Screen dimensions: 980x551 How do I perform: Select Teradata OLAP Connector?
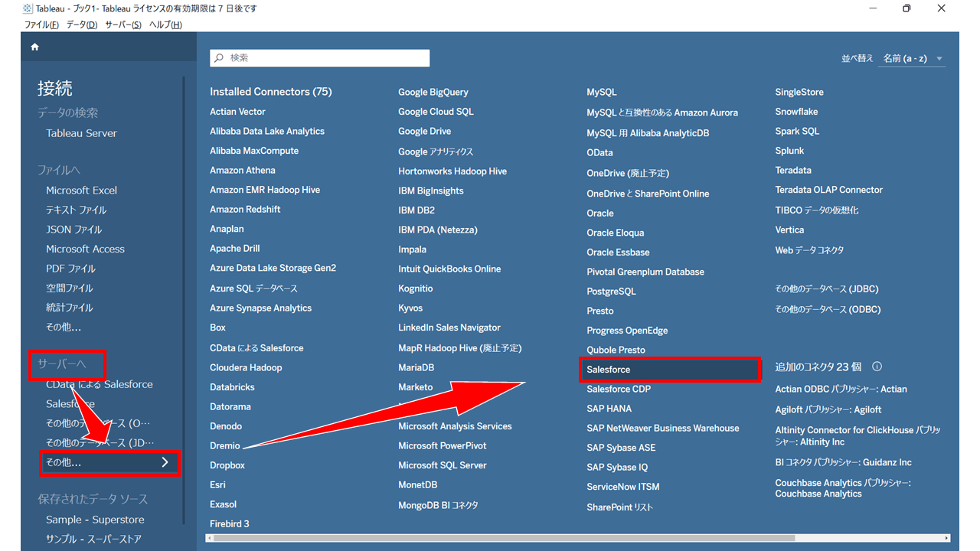[828, 190]
